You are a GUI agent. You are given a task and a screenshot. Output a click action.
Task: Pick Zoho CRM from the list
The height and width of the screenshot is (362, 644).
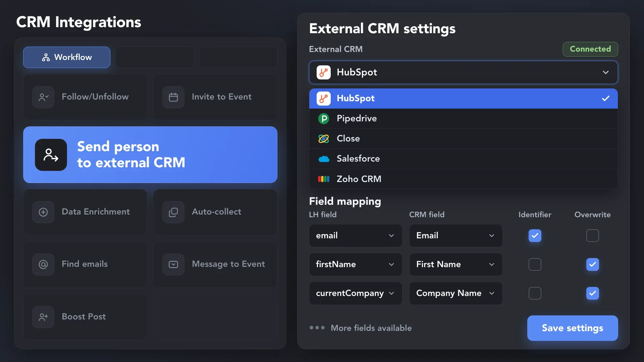pos(464,179)
